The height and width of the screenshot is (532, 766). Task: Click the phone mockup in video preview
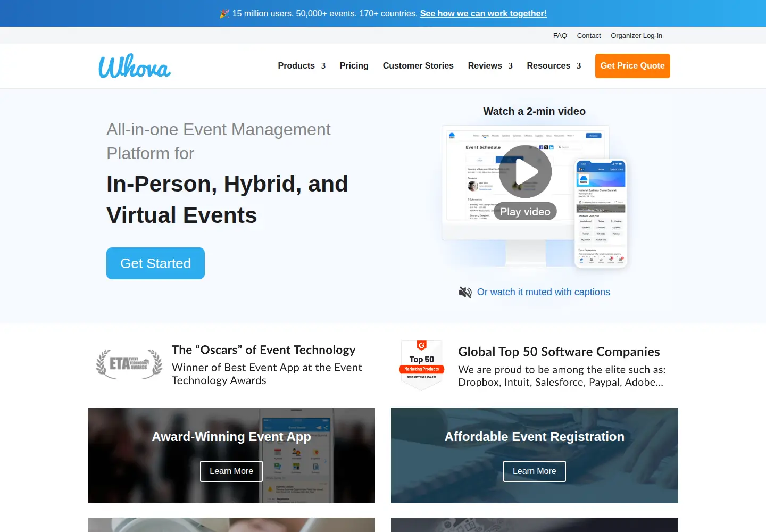(x=601, y=213)
